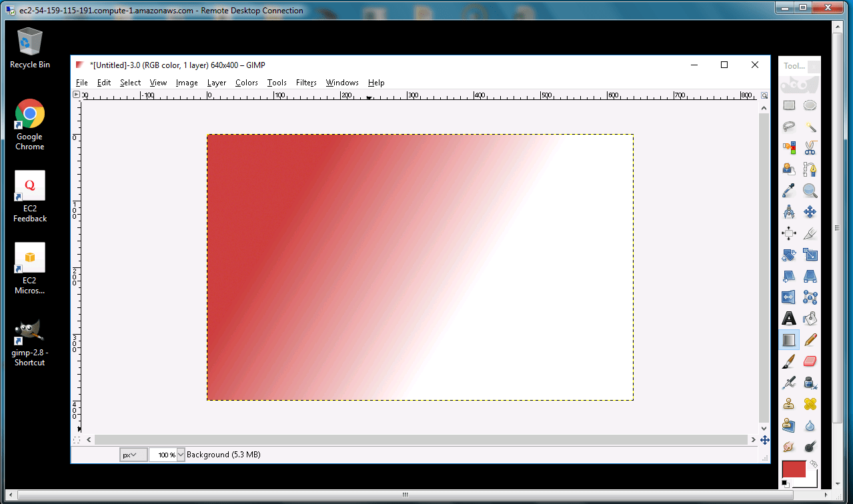This screenshot has height=504, width=853.
Task: Click the red foreground color swatch
Action: point(794,469)
